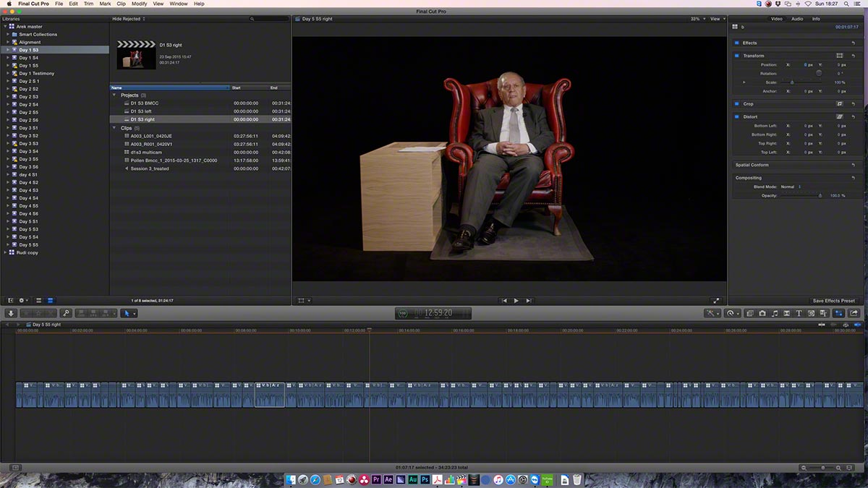Image resolution: width=868 pixels, height=488 pixels.
Task: Collapse the Projects group triangle
Action: [114, 95]
